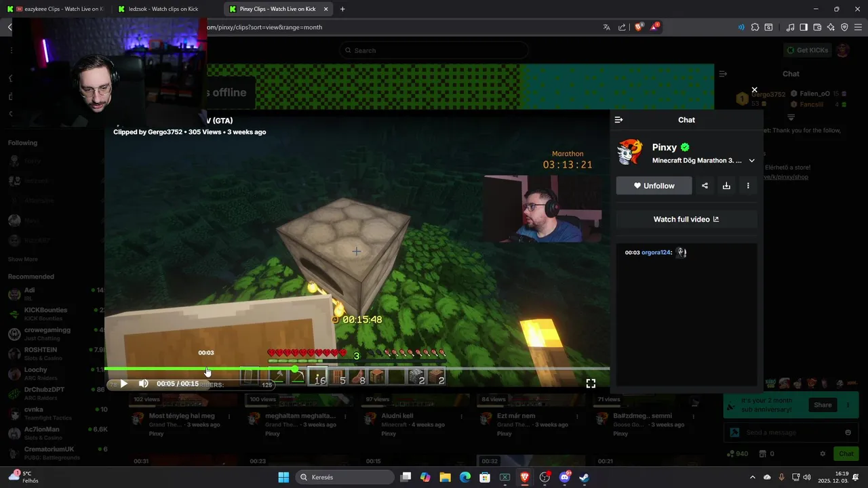Open the media control music note icon
Viewport: 868px width, 488px height.
click(790, 27)
